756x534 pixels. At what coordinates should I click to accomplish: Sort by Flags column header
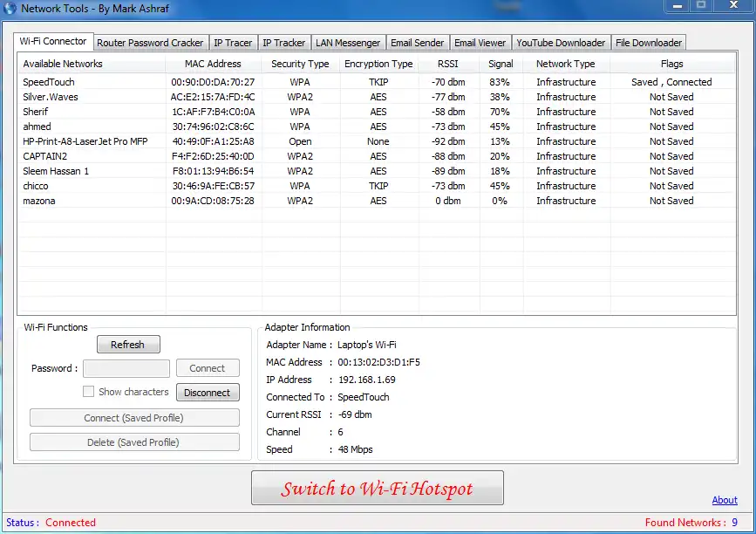click(x=672, y=64)
